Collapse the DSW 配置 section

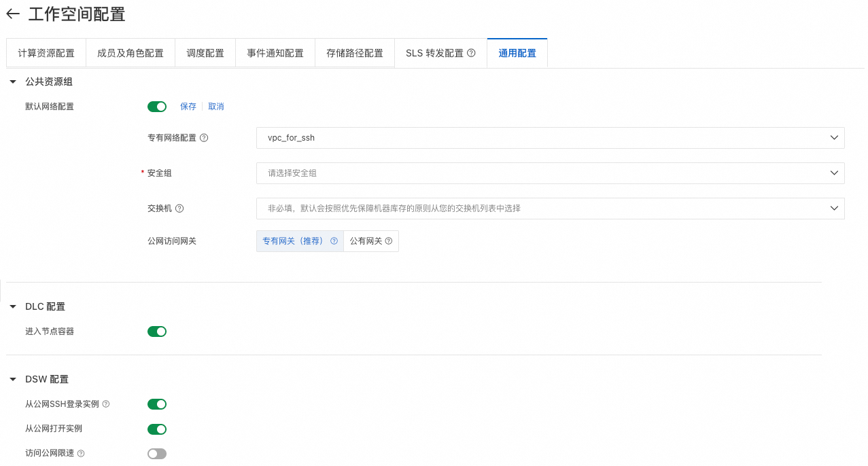(13, 379)
